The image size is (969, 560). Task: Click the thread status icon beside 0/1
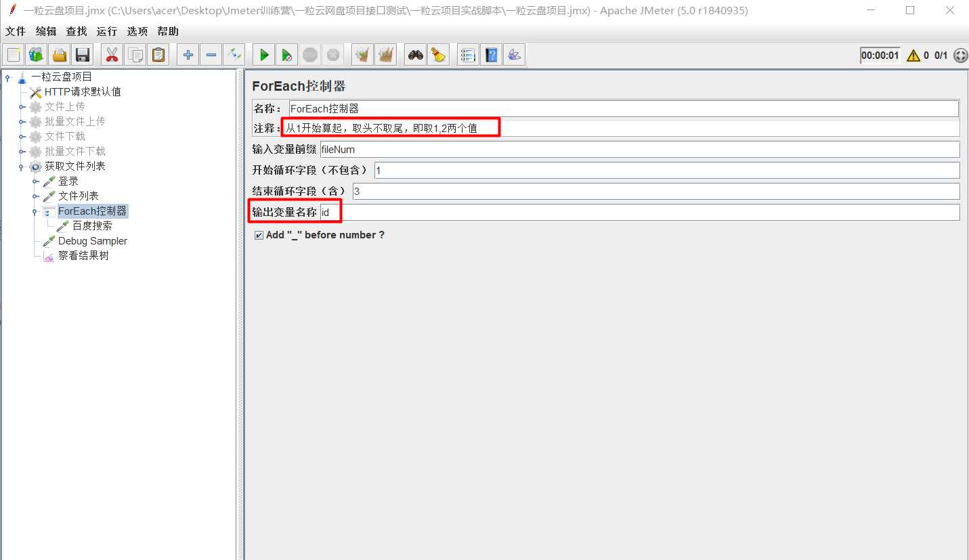click(x=960, y=56)
